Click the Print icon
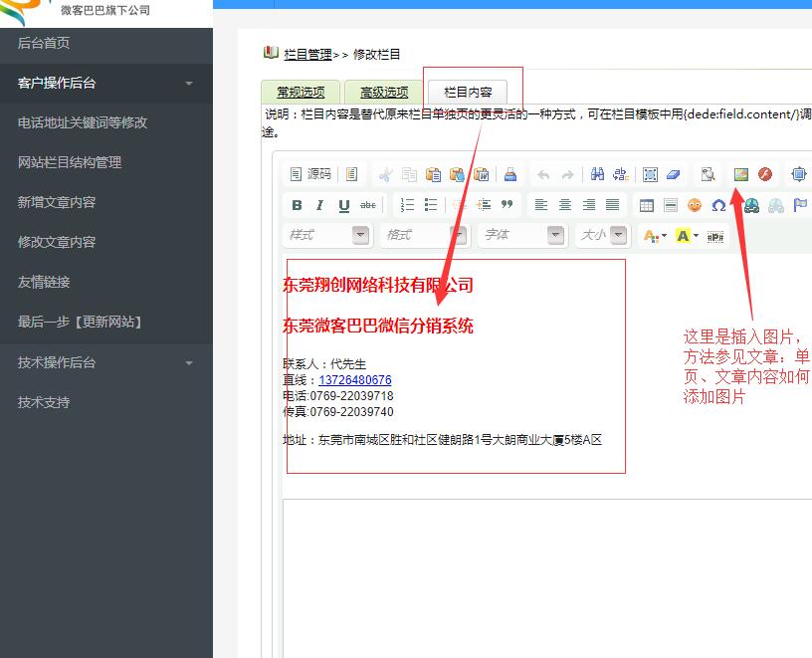 (x=509, y=174)
